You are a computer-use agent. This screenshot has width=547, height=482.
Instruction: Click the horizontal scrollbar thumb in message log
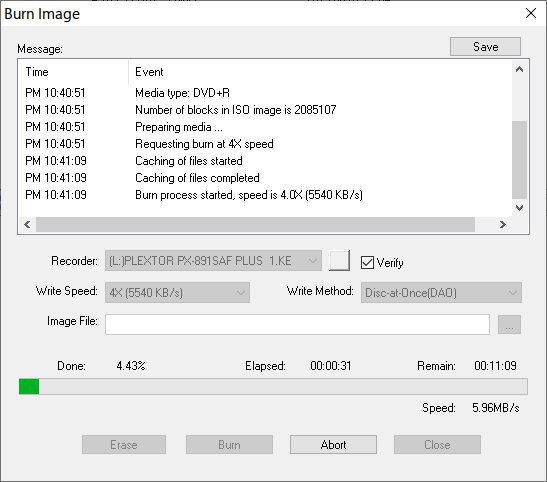click(255, 224)
